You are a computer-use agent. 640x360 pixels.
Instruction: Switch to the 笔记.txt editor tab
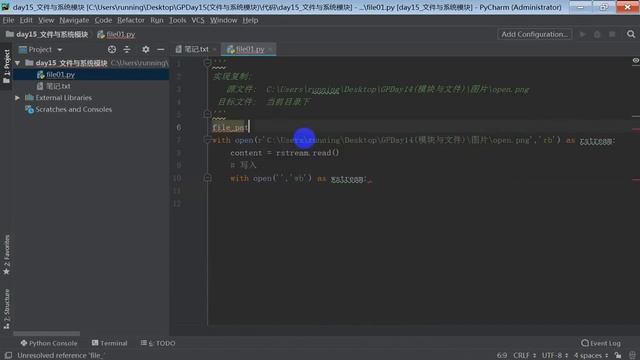196,49
